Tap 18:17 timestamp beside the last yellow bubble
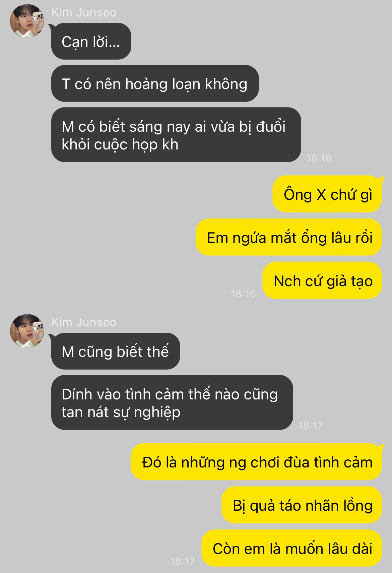Image resolution: width=392 pixels, height=573 pixels. [182, 562]
